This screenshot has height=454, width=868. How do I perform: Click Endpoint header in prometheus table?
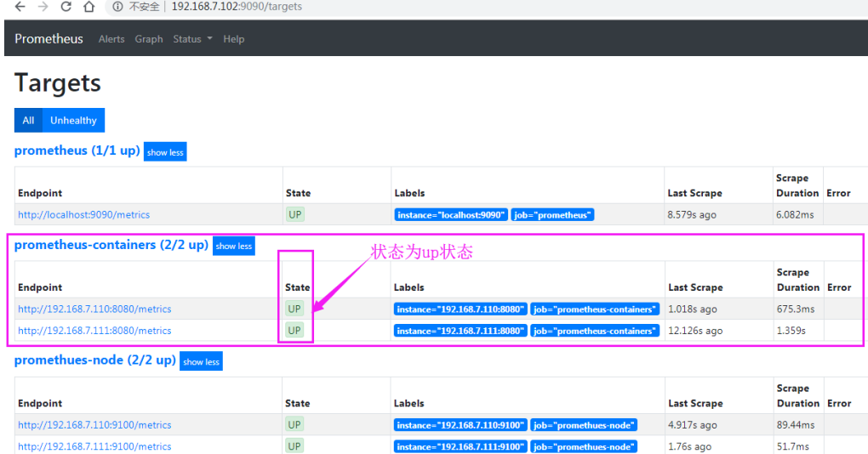click(40, 193)
